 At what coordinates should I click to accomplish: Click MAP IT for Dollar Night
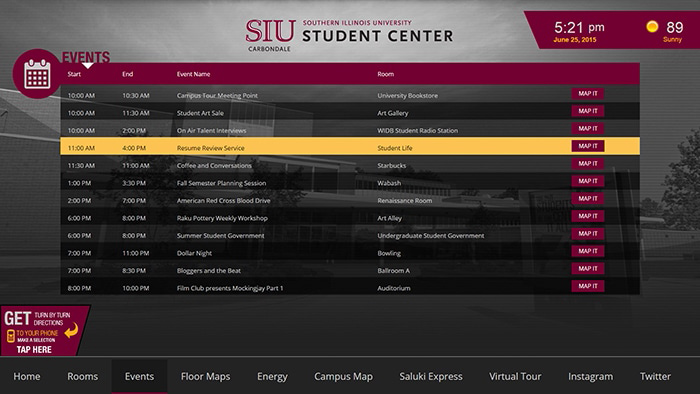tap(588, 251)
